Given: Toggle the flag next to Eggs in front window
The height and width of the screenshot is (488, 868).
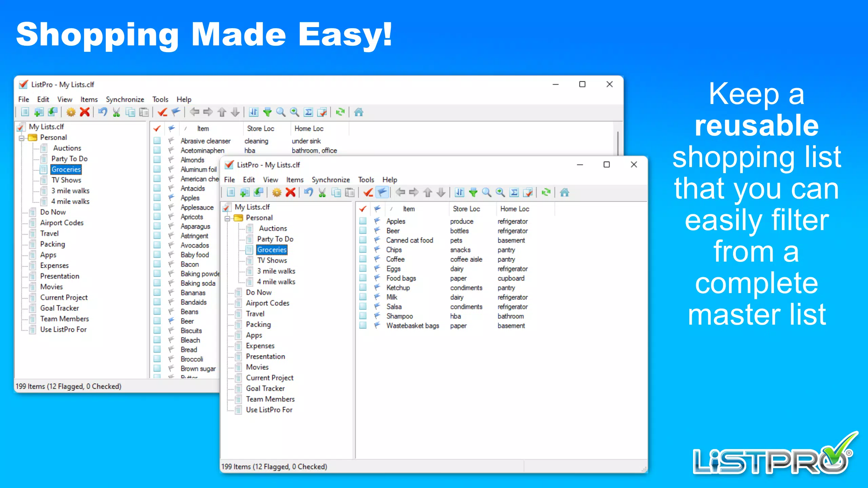Looking at the screenshot, I should 377,268.
